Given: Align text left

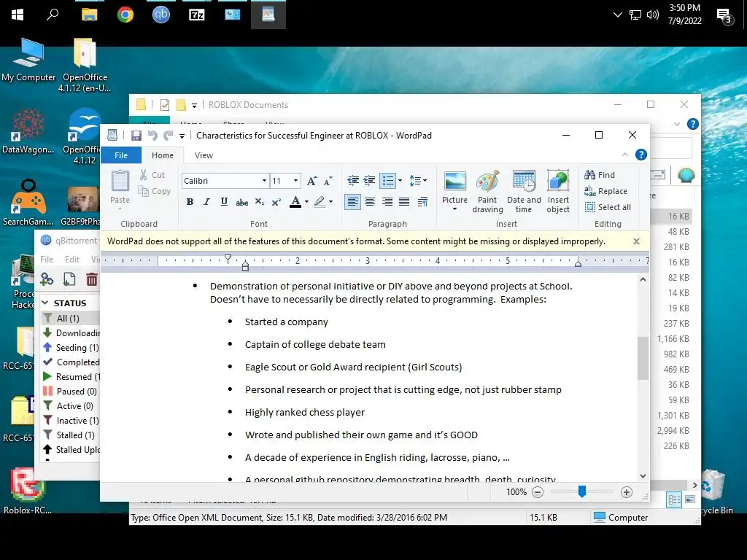Looking at the screenshot, I should [x=352, y=202].
